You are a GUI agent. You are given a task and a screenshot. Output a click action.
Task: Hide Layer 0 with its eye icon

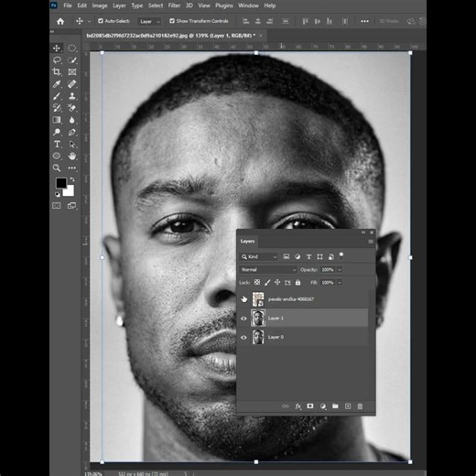pos(243,337)
